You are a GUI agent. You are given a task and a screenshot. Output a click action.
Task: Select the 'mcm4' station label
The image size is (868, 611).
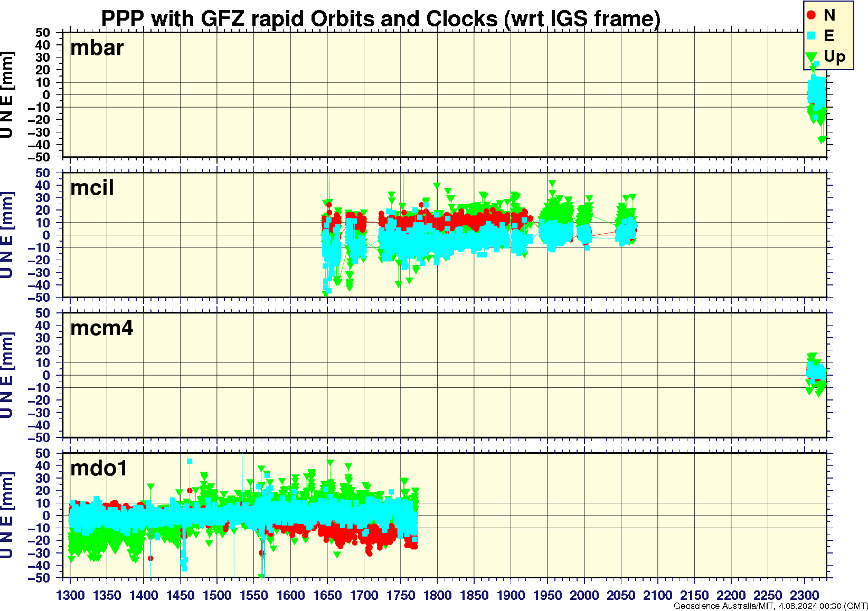click(102, 328)
